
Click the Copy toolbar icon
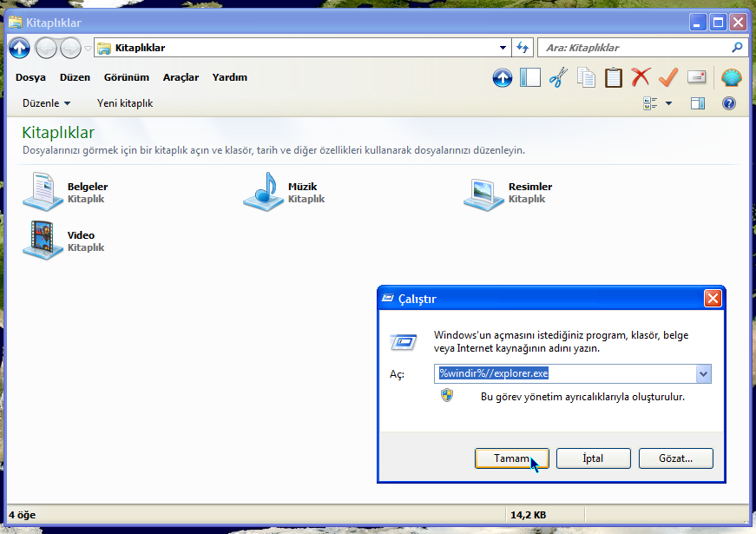(x=586, y=77)
